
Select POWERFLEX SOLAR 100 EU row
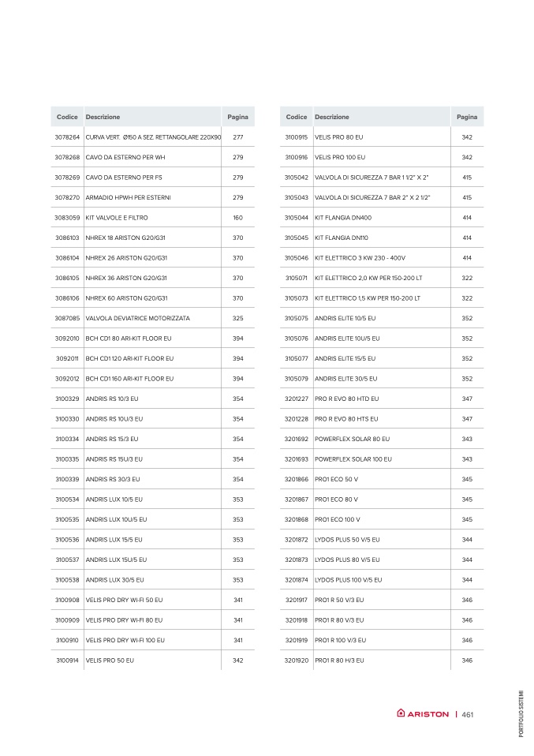point(382,459)
